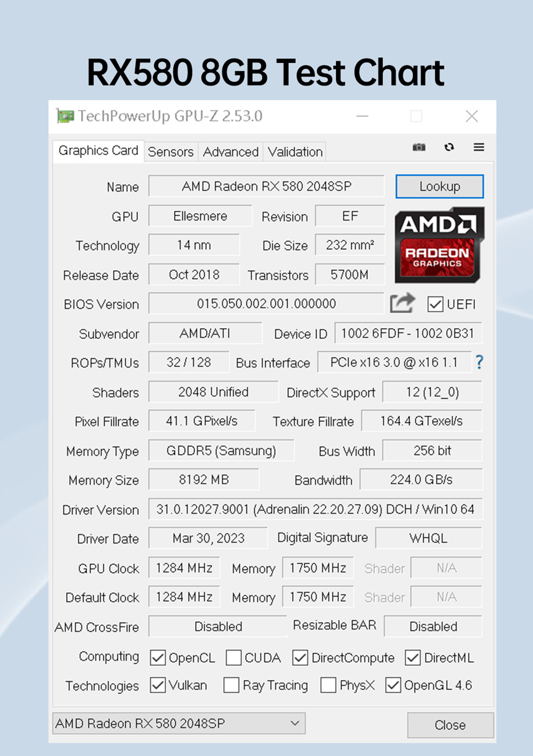
Task: Toggle the OpenGL 4.6 checkbox
Action: click(393, 686)
